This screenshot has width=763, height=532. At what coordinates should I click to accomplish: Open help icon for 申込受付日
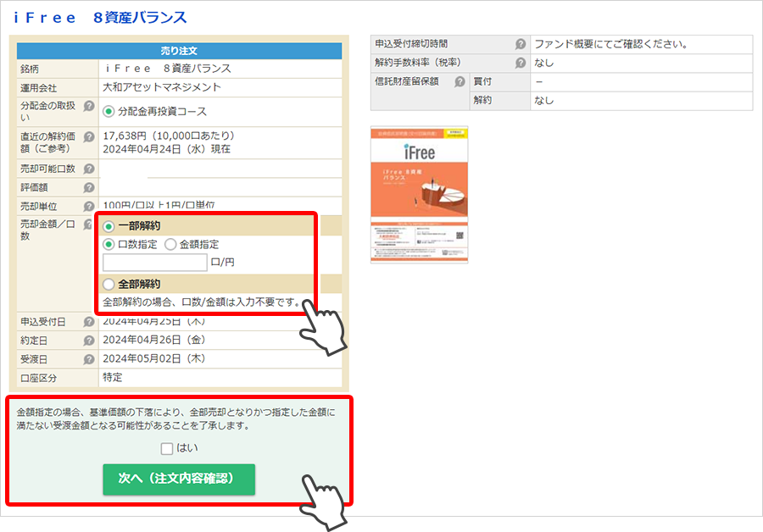(88, 322)
